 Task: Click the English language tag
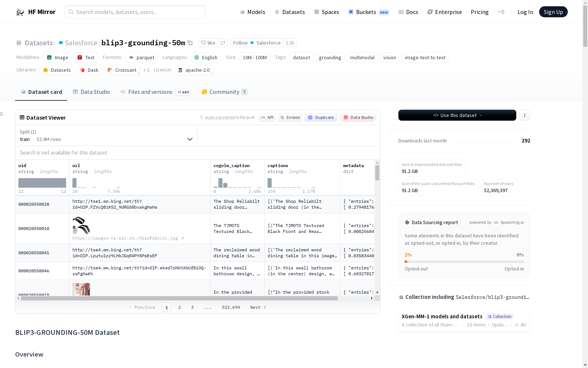(206, 57)
